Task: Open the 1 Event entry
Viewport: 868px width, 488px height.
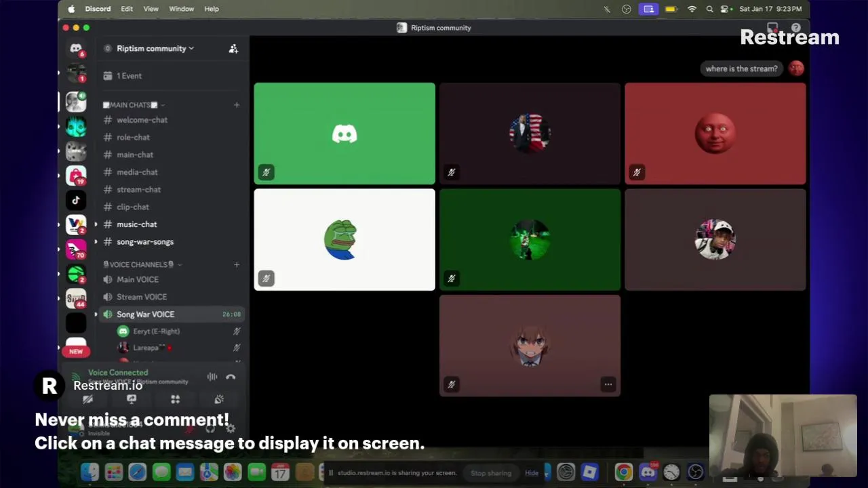Action: (173, 76)
